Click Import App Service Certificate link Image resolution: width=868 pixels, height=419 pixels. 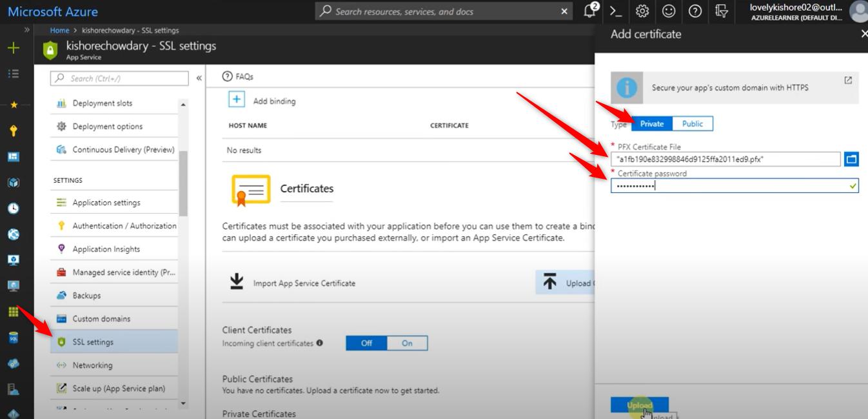pos(304,283)
